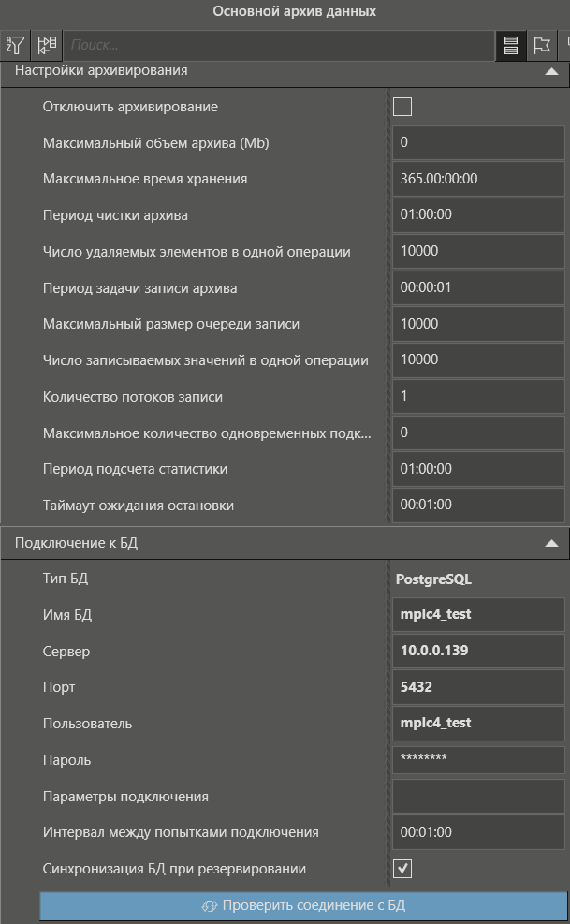Click the alphabetical sort filter icon
570x924 pixels.
tap(16, 45)
